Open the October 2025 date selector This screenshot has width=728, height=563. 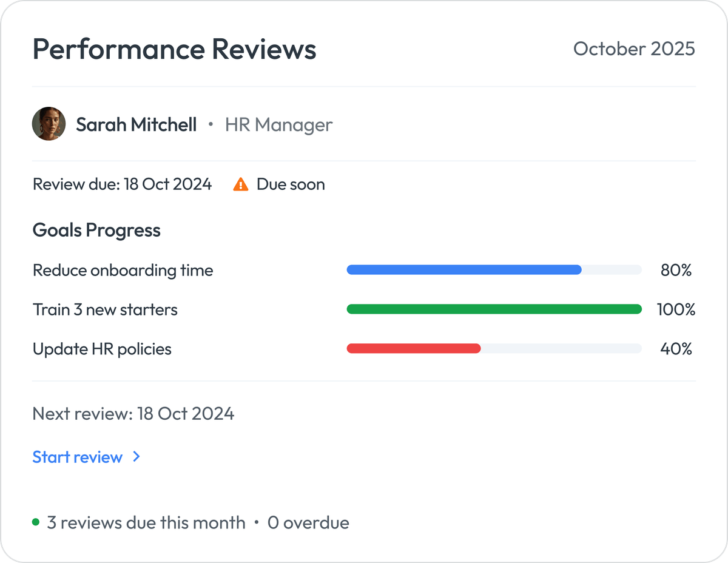635,49
